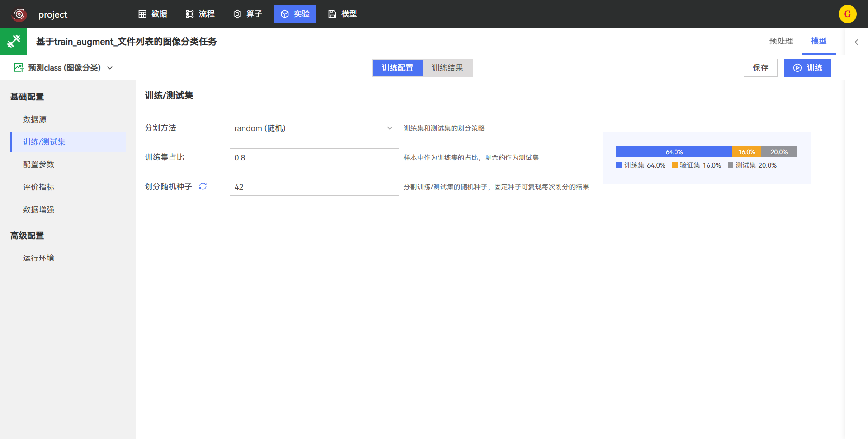The image size is (868, 439).
Task: Click the blue 64.0% training bar segment
Action: (674, 152)
